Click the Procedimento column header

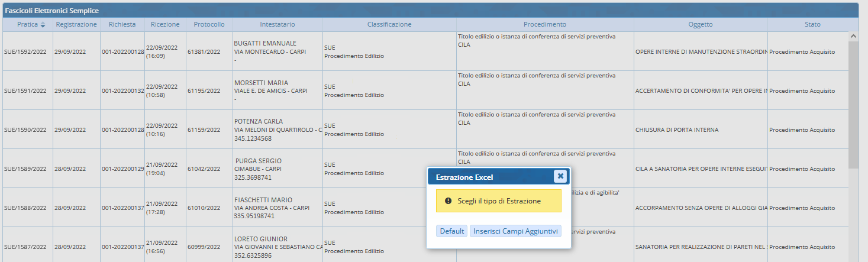click(544, 24)
